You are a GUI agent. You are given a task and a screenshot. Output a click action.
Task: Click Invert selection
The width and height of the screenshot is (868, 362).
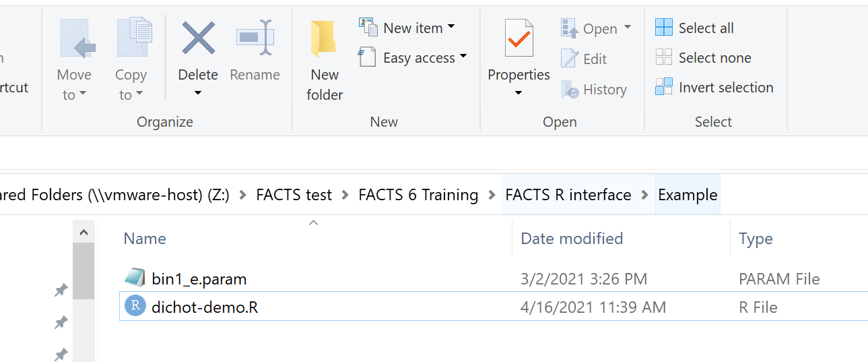(714, 88)
